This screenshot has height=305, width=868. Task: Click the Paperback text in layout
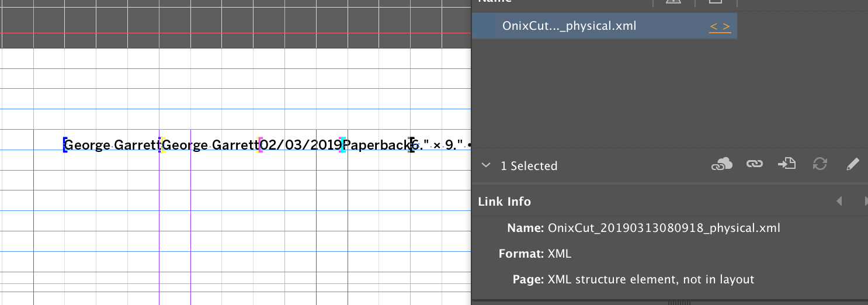point(376,145)
